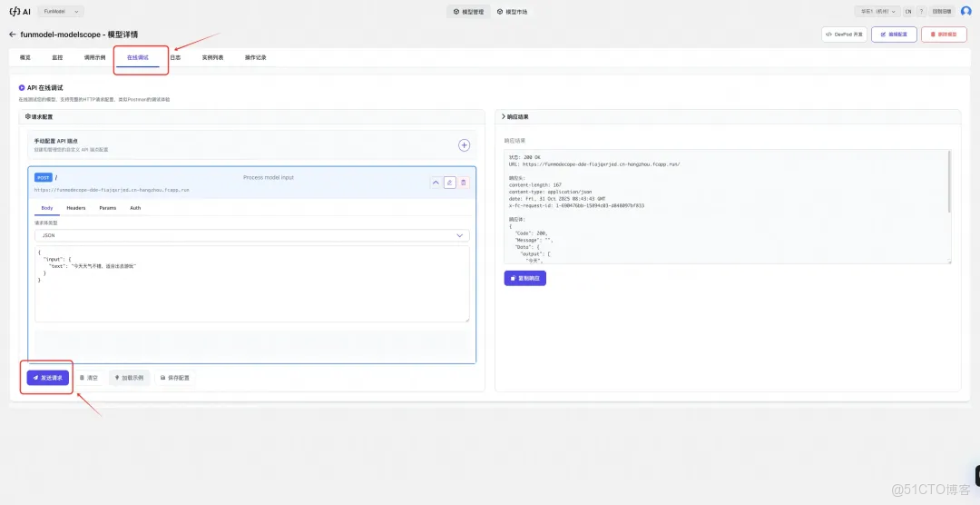Click the "content-type: application/json" response line
Image resolution: width=980 pixels, height=505 pixels.
(x=551, y=193)
